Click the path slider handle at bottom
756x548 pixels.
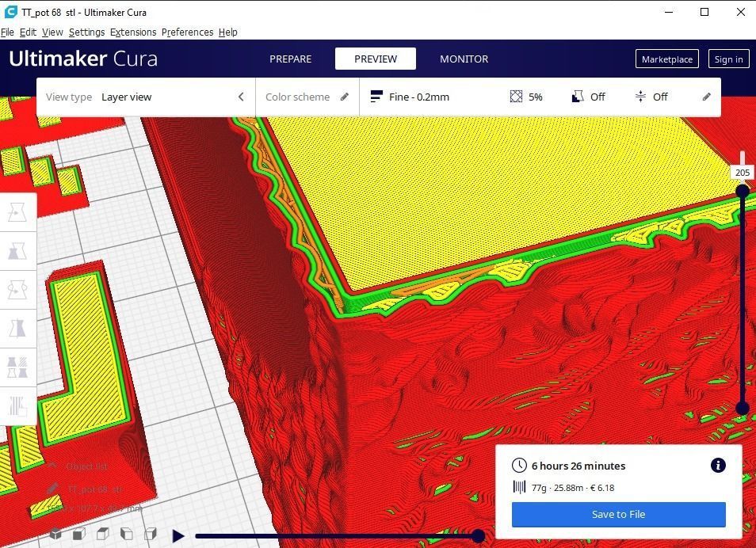[x=479, y=535]
